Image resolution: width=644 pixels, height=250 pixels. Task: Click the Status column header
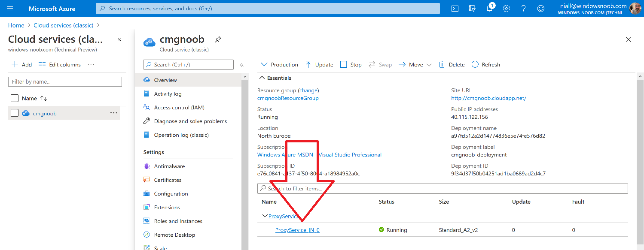click(386, 202)
